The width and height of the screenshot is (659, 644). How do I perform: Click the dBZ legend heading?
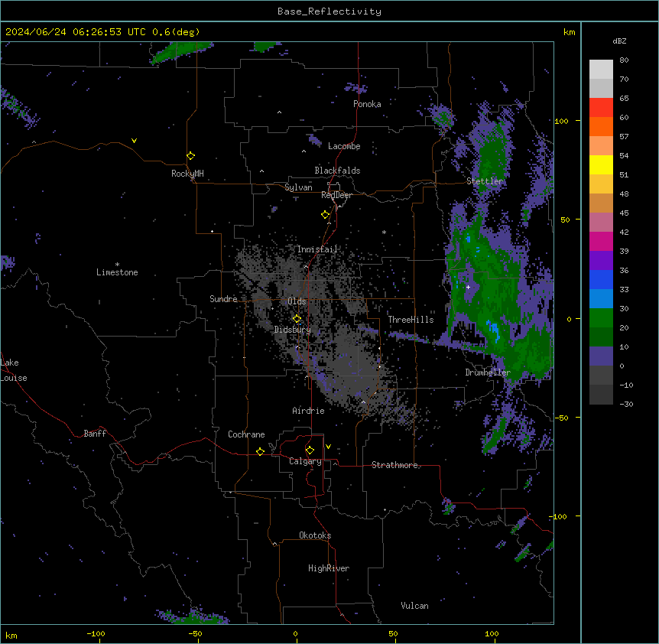click(x=619, y=41)
